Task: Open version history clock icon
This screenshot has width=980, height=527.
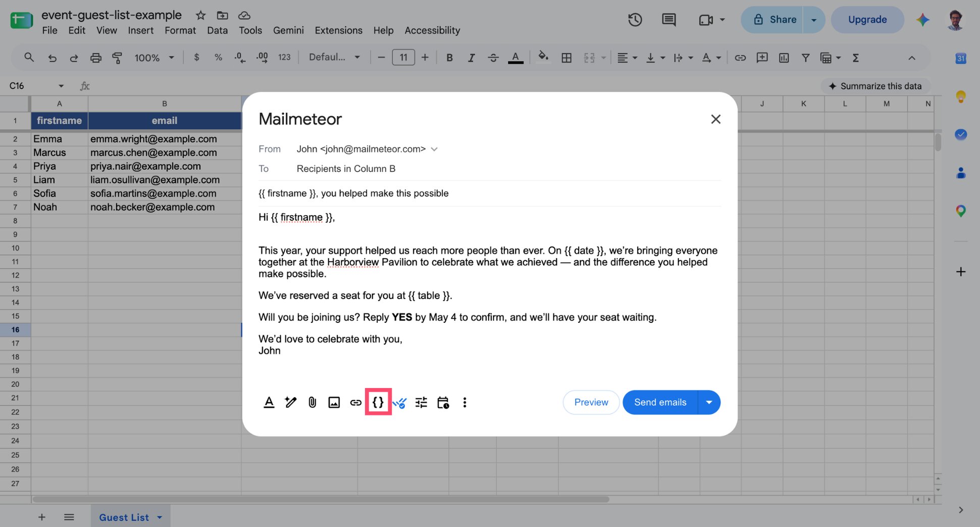Action: point(635,20)
